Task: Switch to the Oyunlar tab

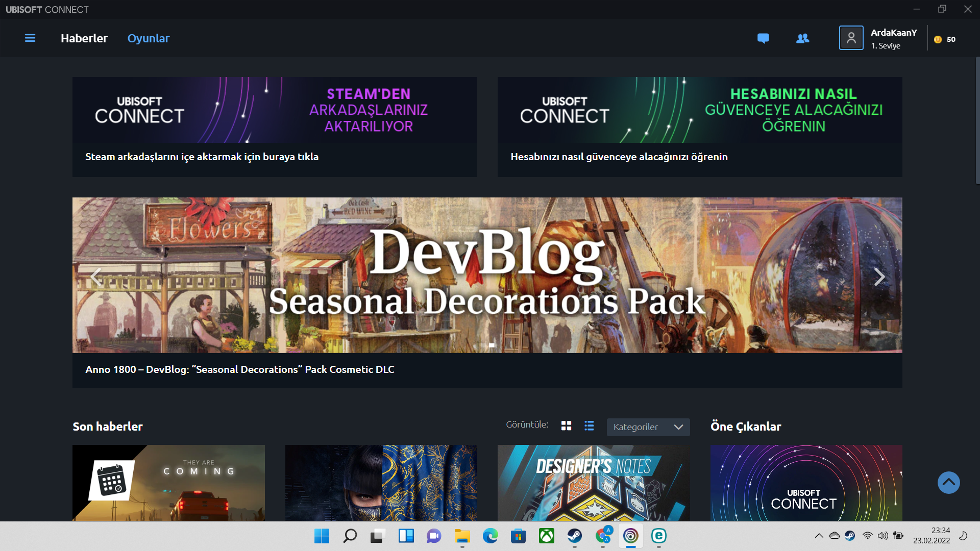Action: 148,38
